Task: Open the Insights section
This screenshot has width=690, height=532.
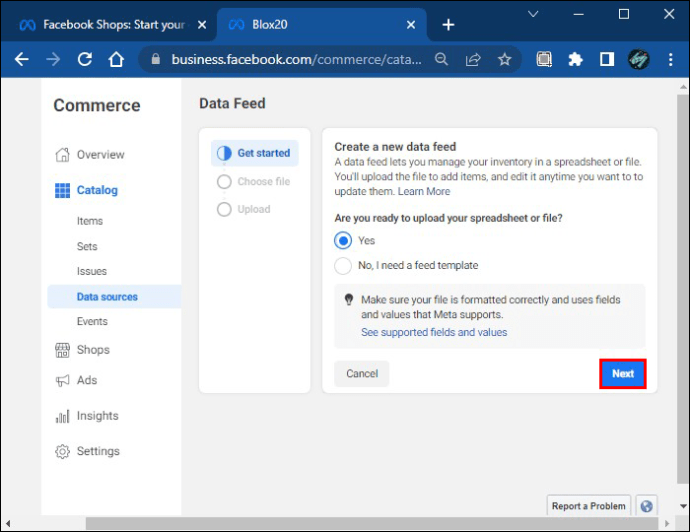Action: pos(97,416)
